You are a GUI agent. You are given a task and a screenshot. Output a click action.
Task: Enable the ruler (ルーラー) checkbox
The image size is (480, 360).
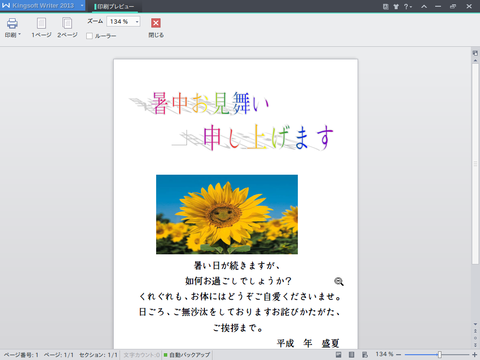89,36
